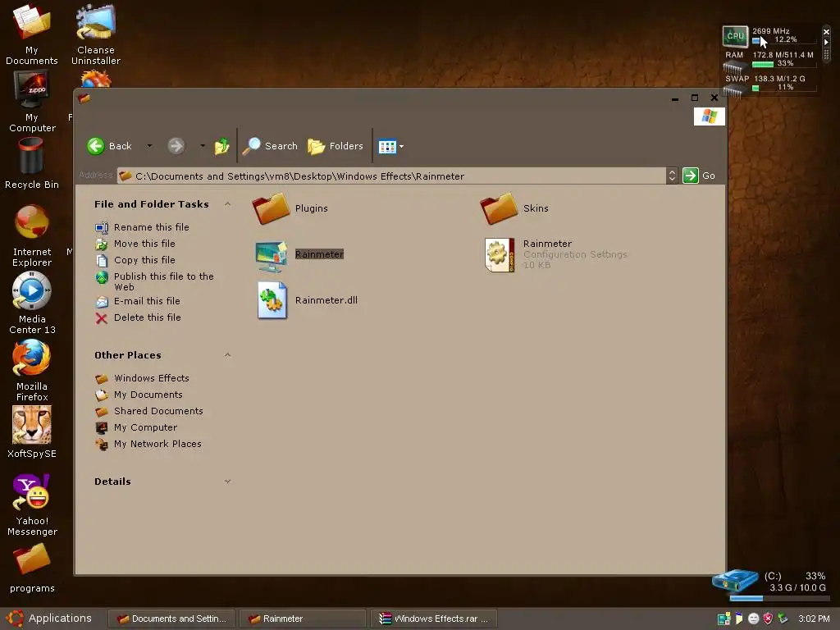Select My Computer desktop icon

pyautogui.click(x=32, y=90)
